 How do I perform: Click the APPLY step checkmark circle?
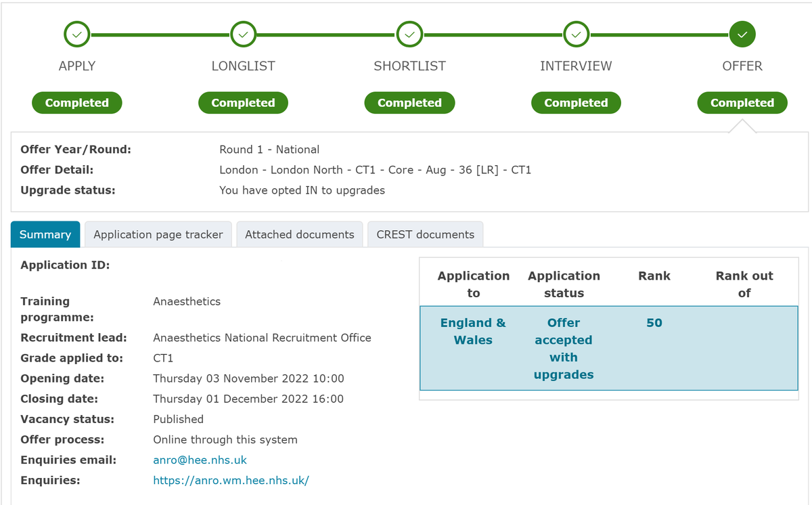tap(77, 34)
